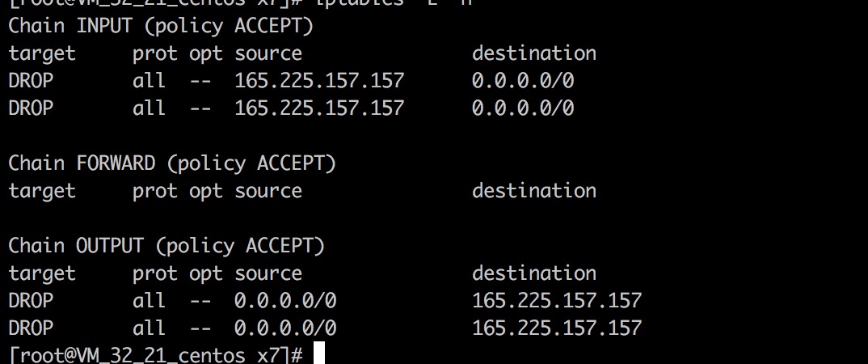Viewport: 868px width, 364px height.
Task: Click the first DROP target in INPUT chain
Action: [31, 81]
